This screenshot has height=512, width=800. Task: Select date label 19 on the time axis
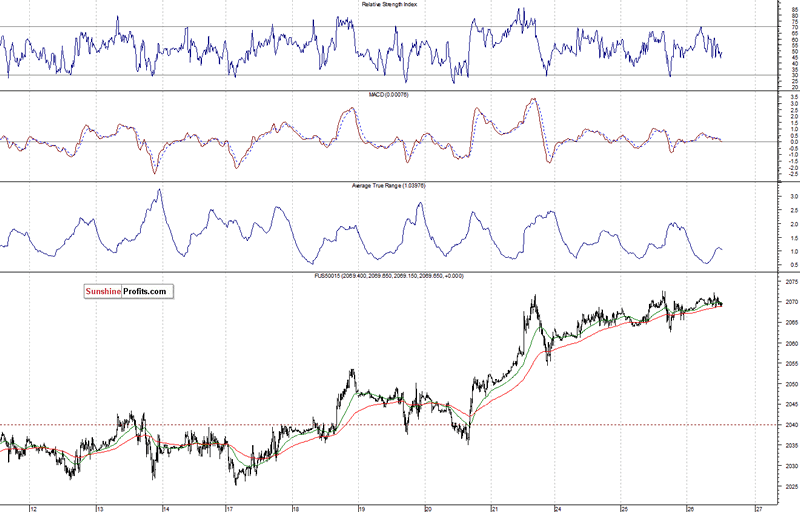tap(361, 508)
